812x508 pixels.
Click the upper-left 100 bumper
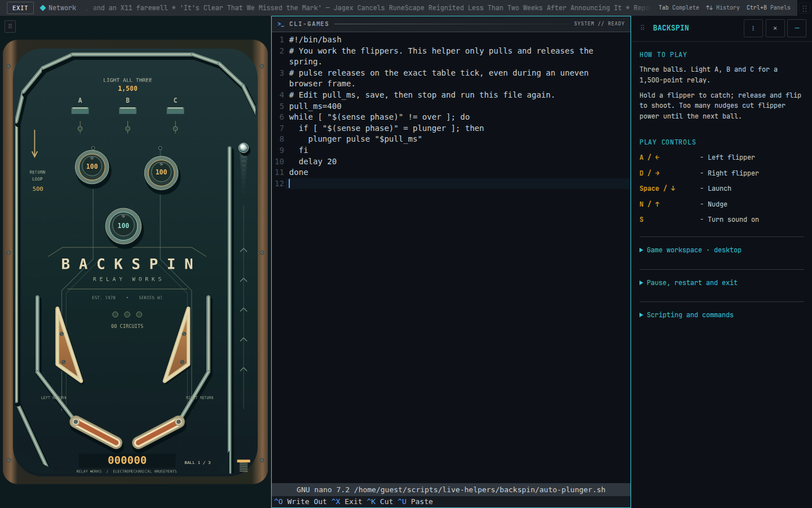[x=92, y=167]
